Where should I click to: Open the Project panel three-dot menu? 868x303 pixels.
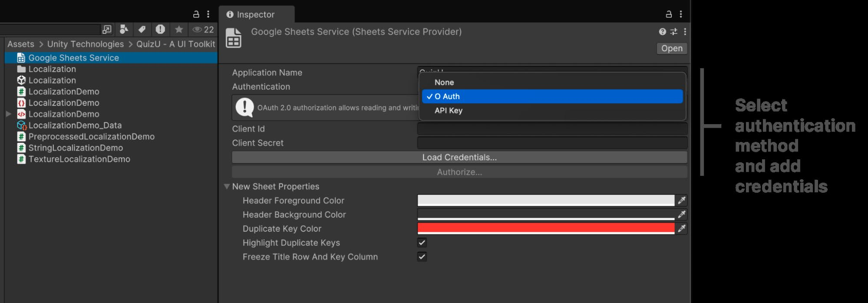208,14
